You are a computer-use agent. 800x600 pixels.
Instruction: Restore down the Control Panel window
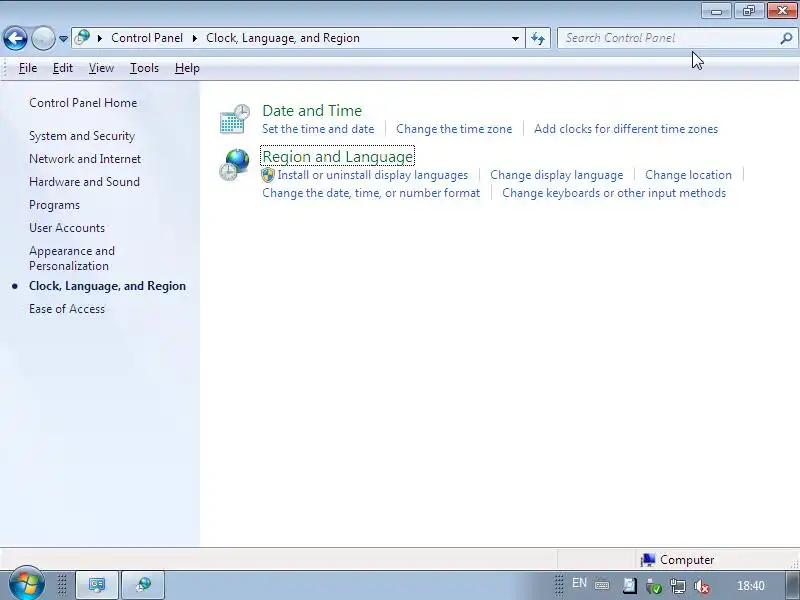pyautogui.click(x=748, y=11)
